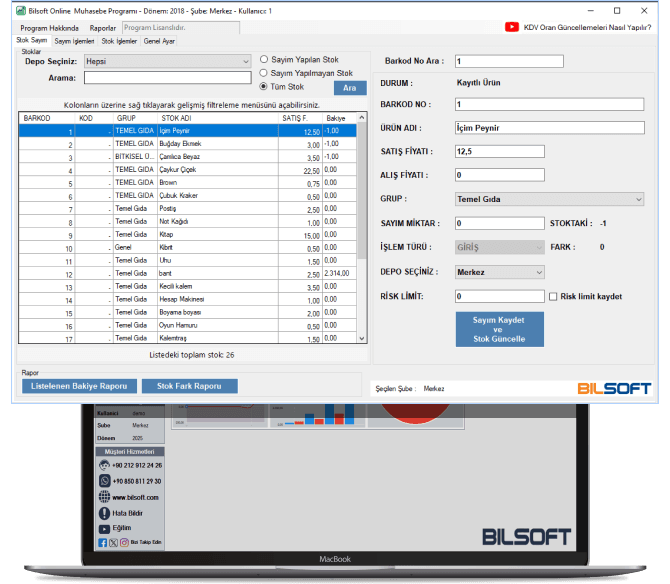670x584 pixels.
Task: Click the RİSK LİMİT input field
Action: (500, 296)
